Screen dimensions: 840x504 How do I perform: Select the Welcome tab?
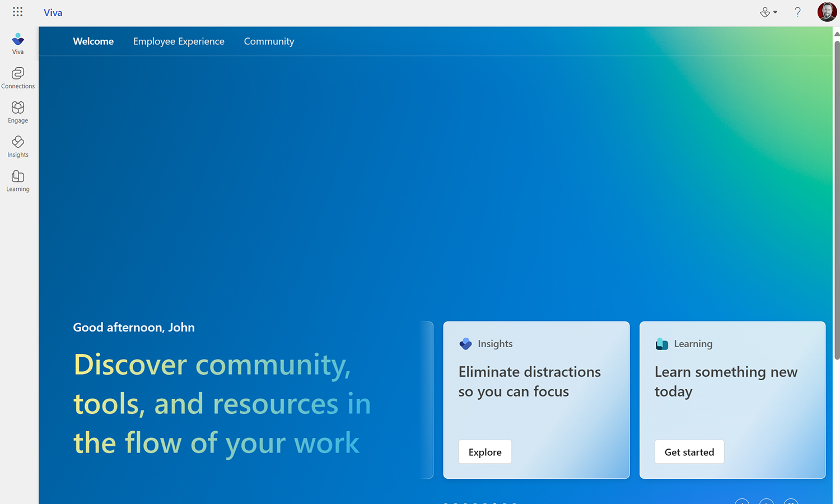click(93, 41)
